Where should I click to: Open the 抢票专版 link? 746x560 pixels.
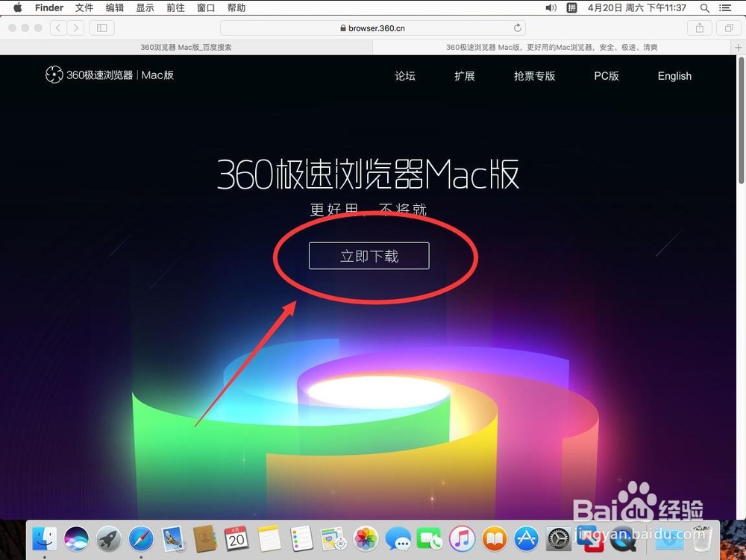[x=534, y=76]
